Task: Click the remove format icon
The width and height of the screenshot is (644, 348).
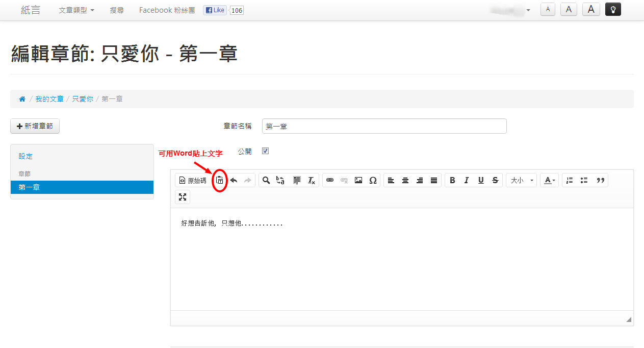Action: point(311,180)
